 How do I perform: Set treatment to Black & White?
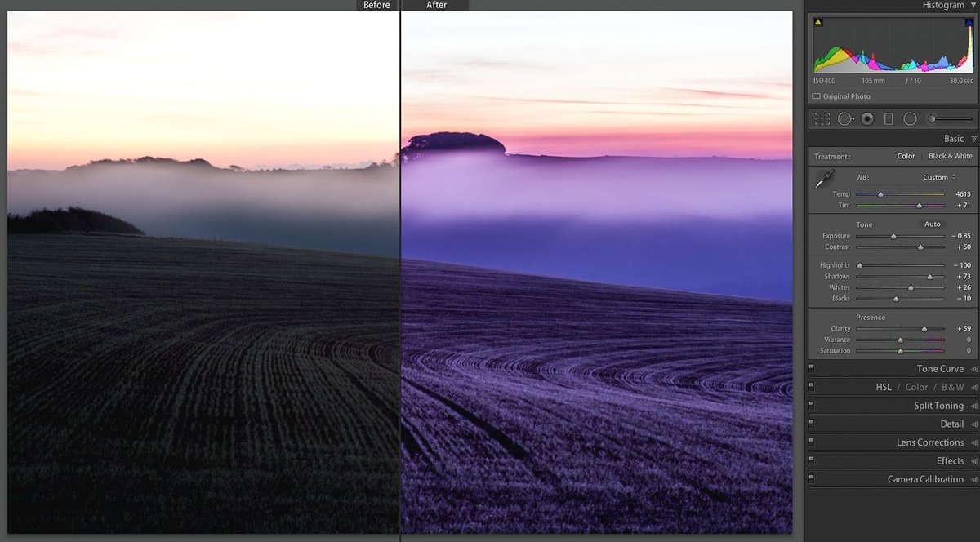click(951, 156)
